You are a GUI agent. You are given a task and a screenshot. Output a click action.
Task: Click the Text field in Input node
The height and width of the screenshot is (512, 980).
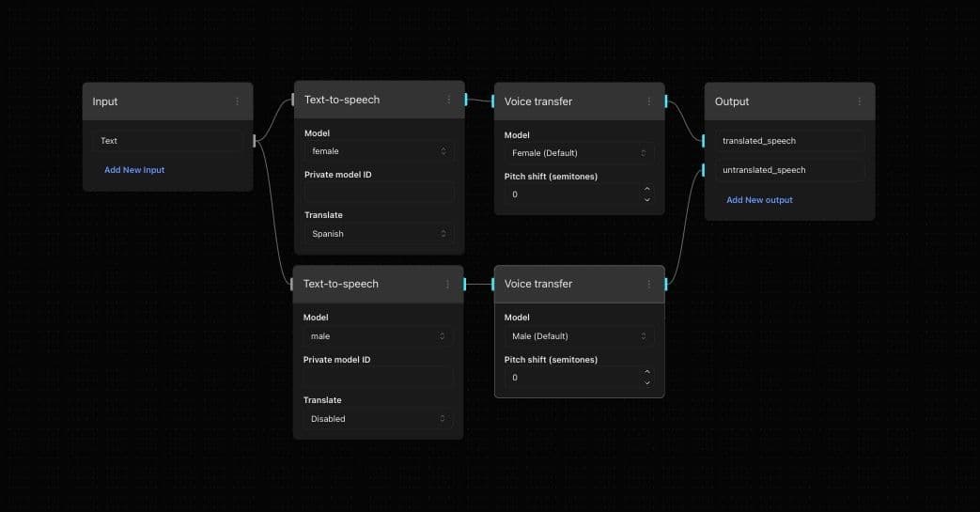point(167,141)
